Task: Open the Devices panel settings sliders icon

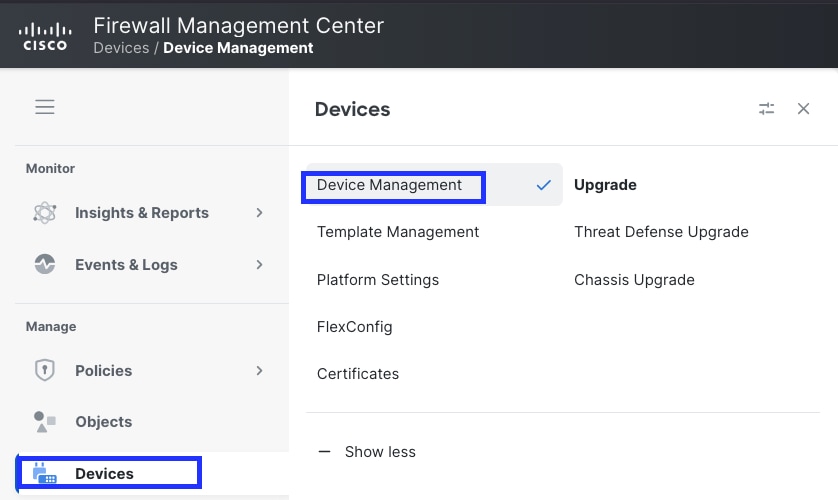Action: [x=766, y=109]
